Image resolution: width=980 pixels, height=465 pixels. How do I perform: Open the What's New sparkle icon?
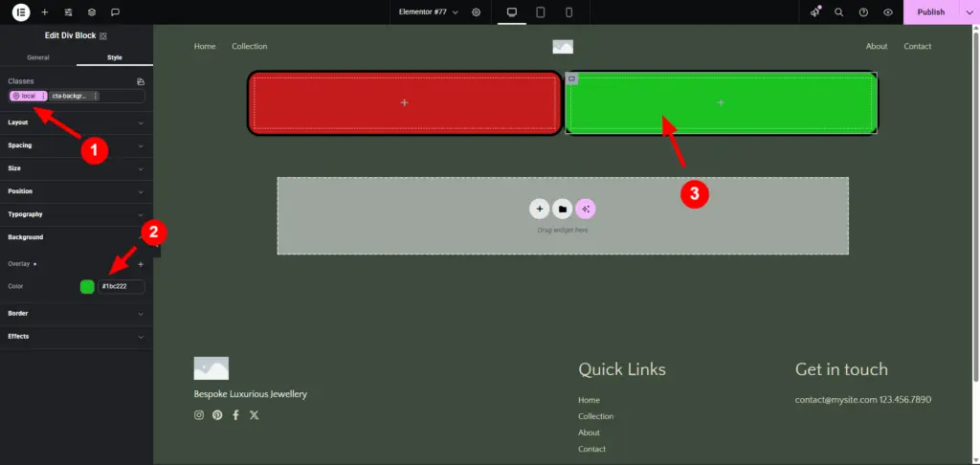tap(815, 11)
